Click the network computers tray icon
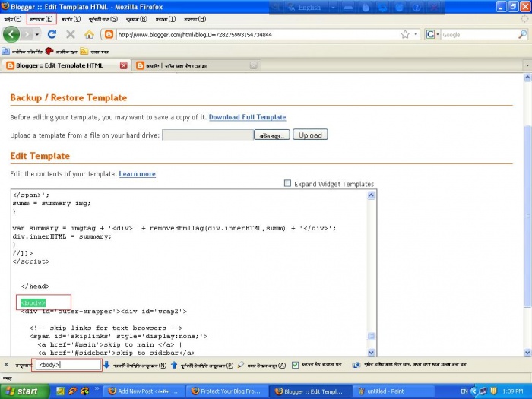The height and width of the screenshot is (399, 532). pyautogui.click(x=483, y=391)
